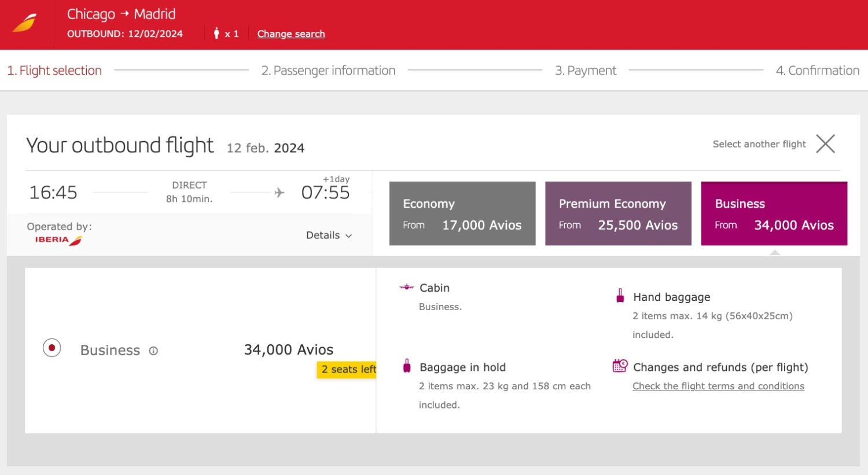Click the Changes and refunds calendar icon

click(620, 366)
